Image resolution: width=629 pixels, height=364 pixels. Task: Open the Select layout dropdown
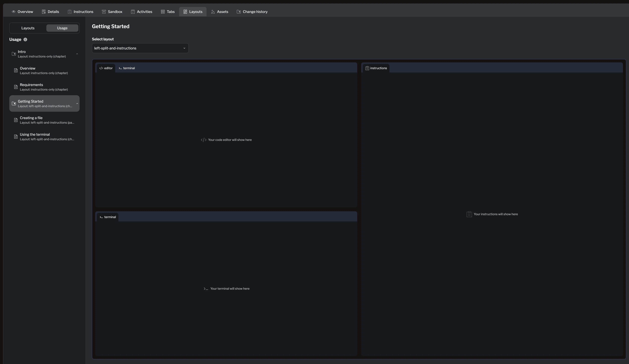(140, 48)
